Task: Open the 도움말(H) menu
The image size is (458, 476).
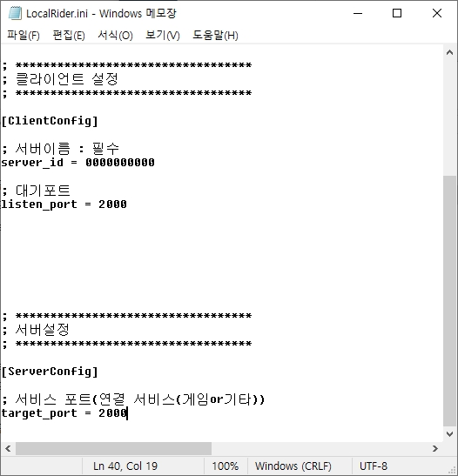Action: click(215, 35)
